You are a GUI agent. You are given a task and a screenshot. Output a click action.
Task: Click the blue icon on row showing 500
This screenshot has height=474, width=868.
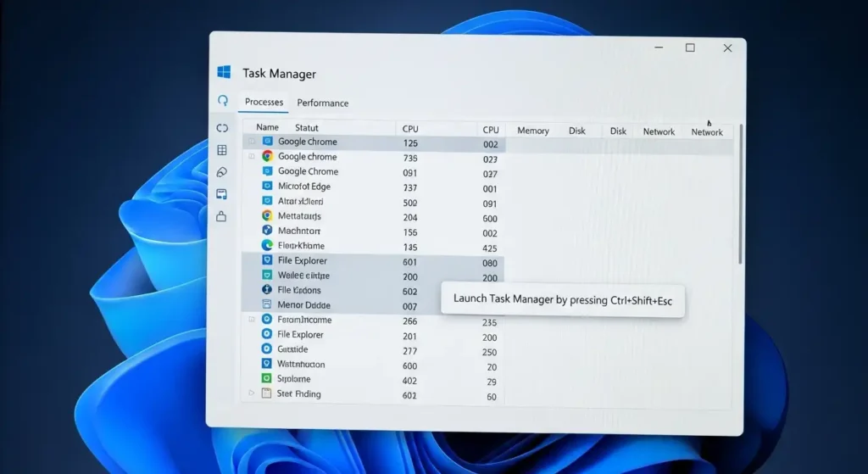pos(267,201)
